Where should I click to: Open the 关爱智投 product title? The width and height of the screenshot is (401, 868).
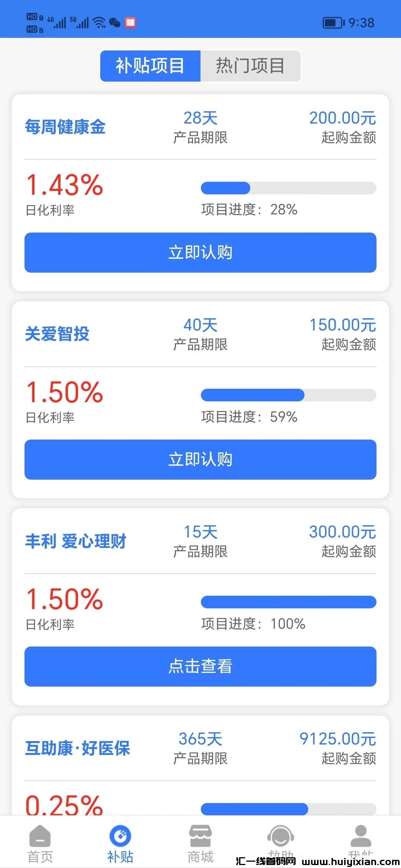[x=57, y=334]
